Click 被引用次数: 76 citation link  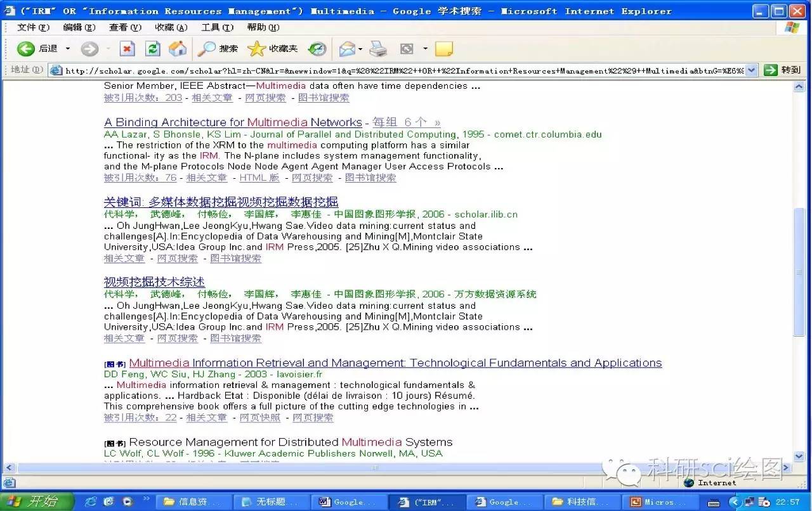[140, 178]
